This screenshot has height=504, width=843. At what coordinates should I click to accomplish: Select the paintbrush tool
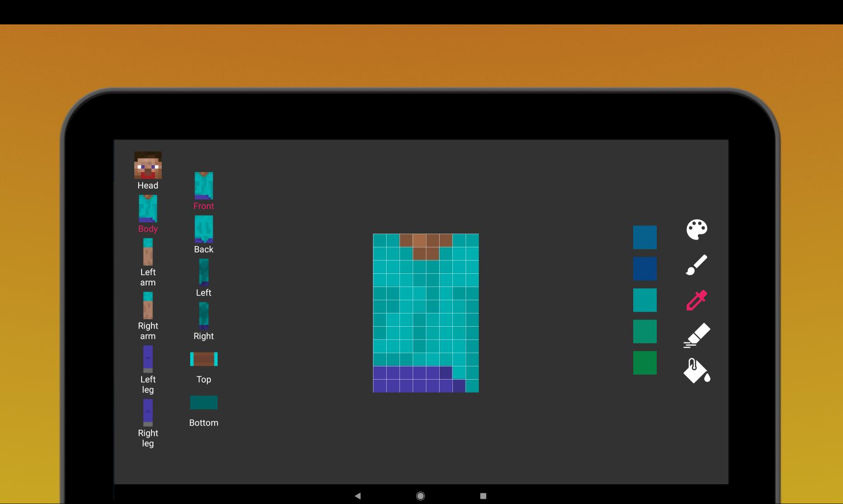pos(696,264)
